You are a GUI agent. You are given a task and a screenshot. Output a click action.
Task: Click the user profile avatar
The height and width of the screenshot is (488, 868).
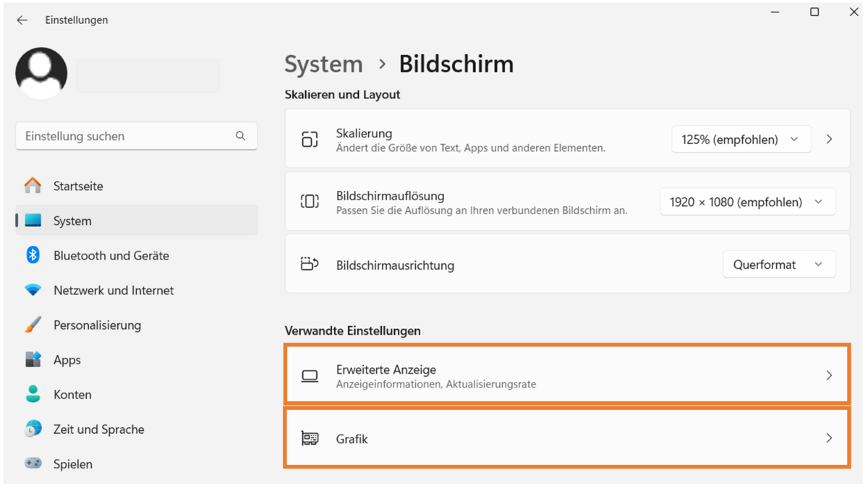41,73
